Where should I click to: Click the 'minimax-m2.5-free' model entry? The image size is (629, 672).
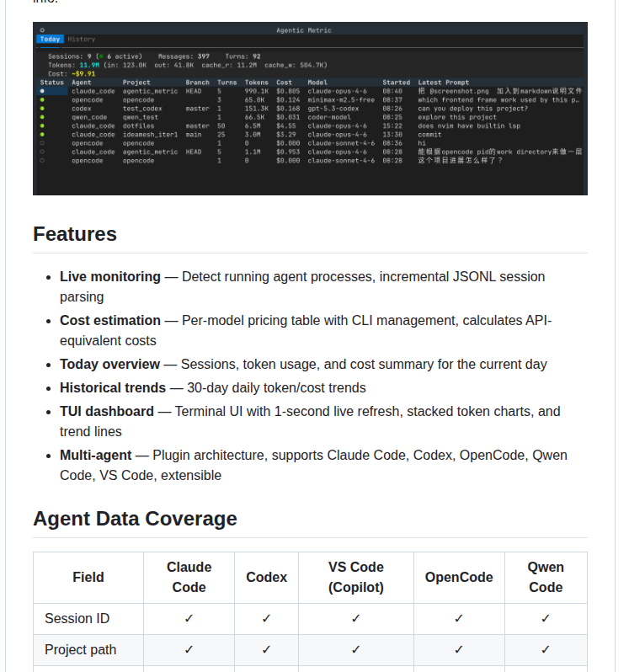point(341,100)
